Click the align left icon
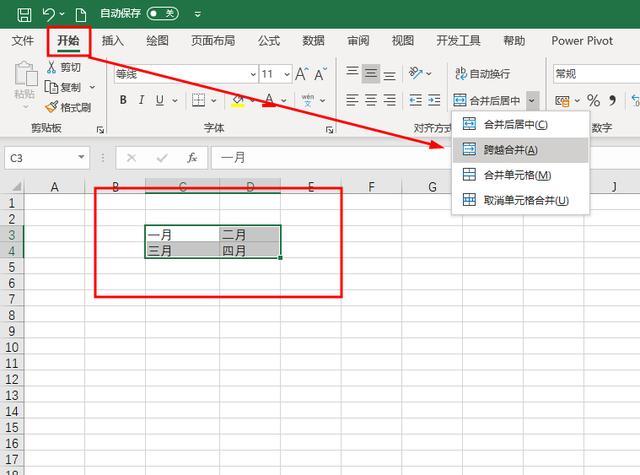This screenshot has width=640, height=475. point(352,100)
